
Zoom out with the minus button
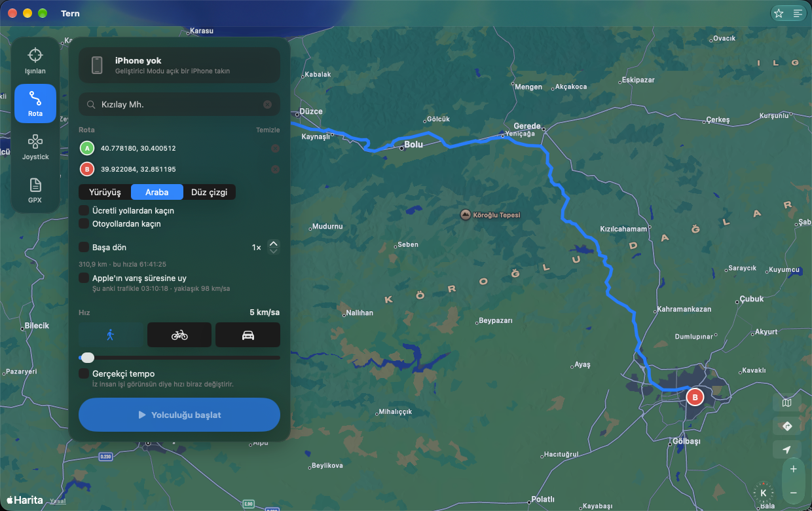click(793, 492)
